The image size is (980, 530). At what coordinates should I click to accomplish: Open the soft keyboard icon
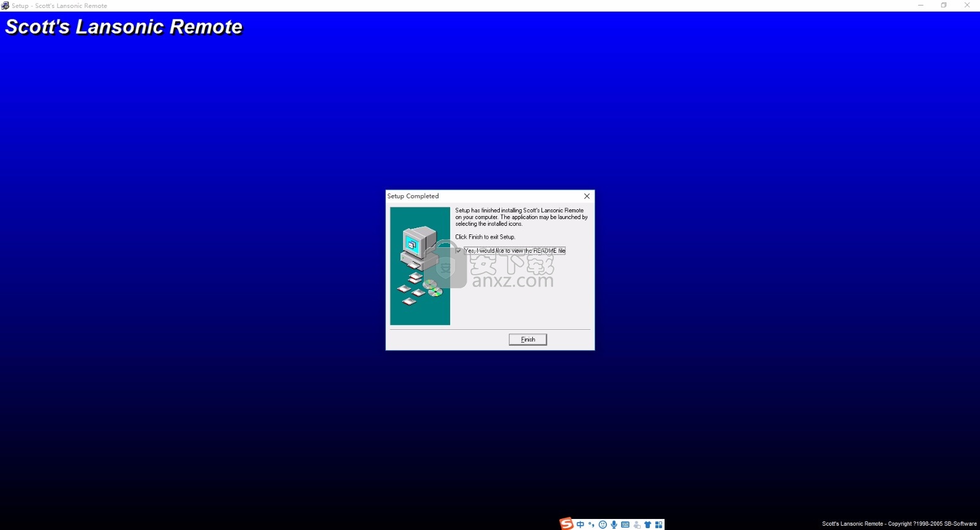pos(625,524)
